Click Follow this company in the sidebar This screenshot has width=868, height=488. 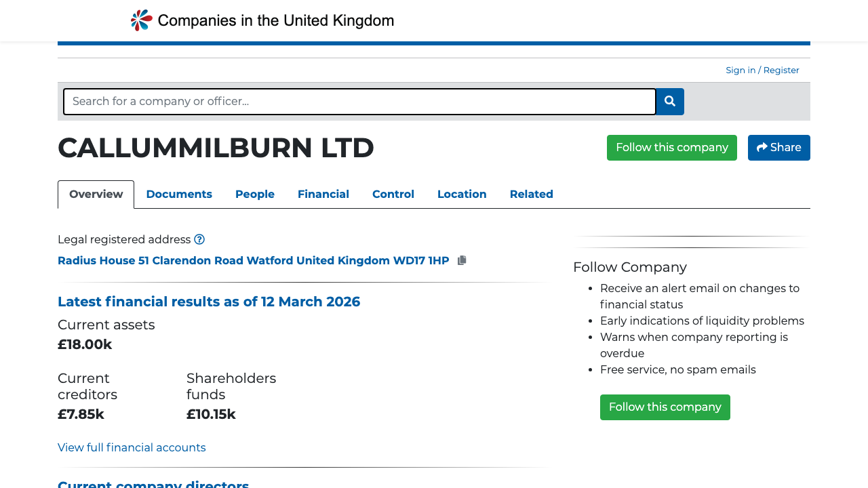coord(665,407)
